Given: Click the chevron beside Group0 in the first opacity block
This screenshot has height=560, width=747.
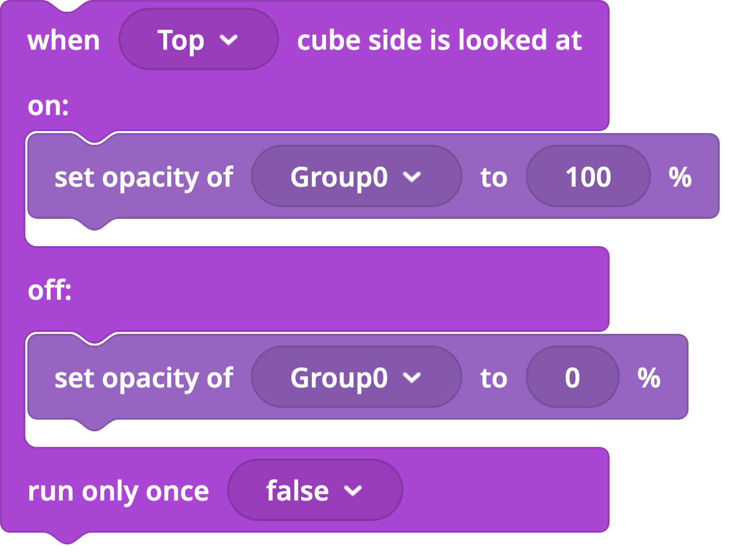Looking at the screenshot, I should 412,176.
